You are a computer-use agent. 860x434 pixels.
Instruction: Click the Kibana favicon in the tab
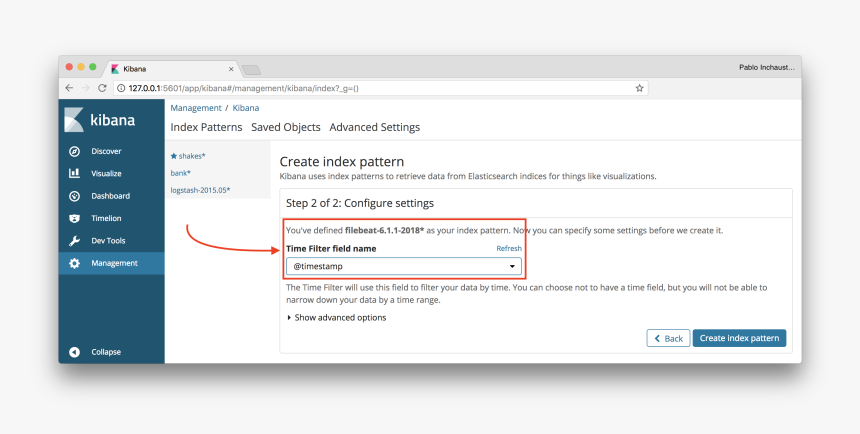(115, 69)
